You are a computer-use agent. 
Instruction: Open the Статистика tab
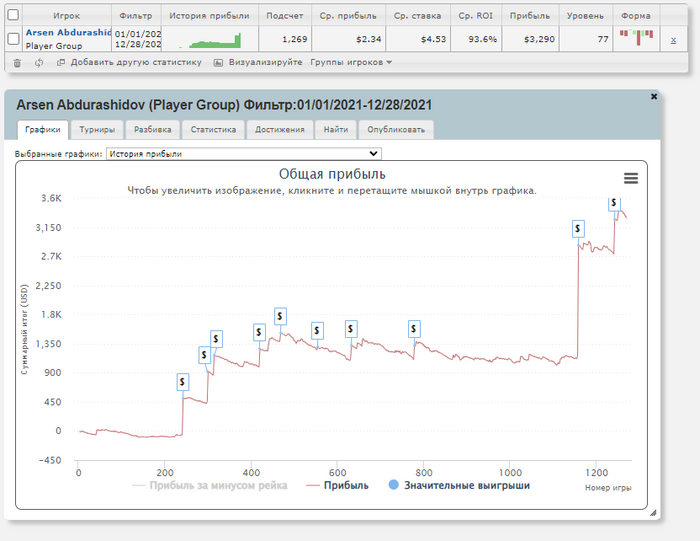[213, 129]
